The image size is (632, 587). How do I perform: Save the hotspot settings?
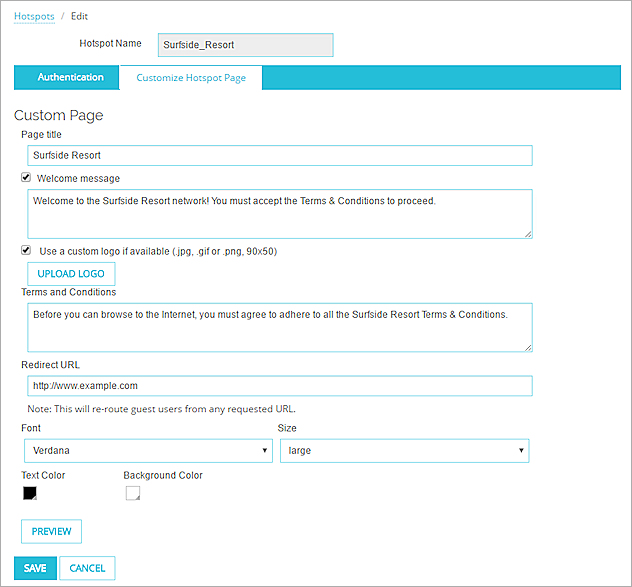[35, 568]
